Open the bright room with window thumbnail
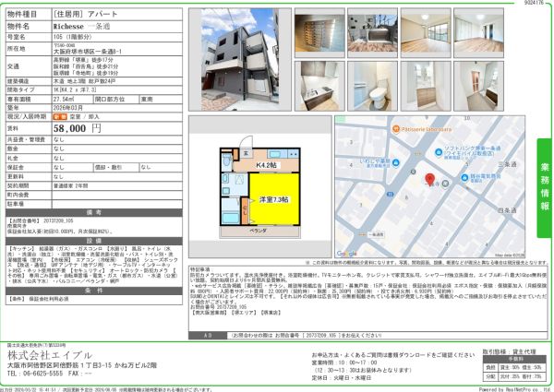The width and height of the screenshot is (554, 392). click(426, 33)
